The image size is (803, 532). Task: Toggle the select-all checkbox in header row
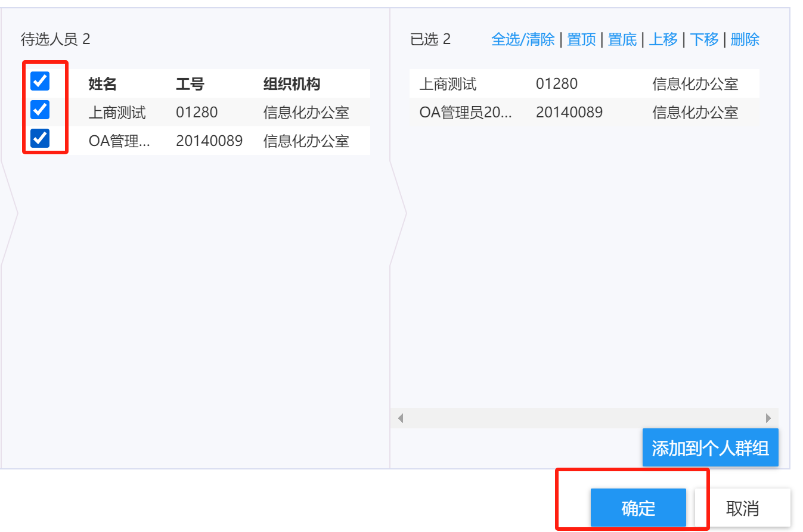(x=40, y=81)
